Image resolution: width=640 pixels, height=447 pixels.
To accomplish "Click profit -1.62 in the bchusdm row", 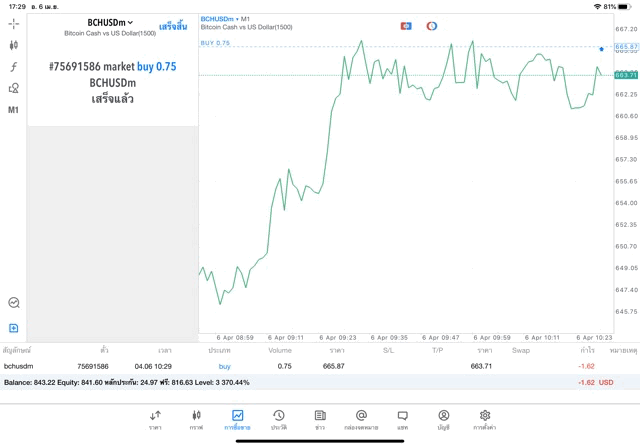I will point(586,366).
